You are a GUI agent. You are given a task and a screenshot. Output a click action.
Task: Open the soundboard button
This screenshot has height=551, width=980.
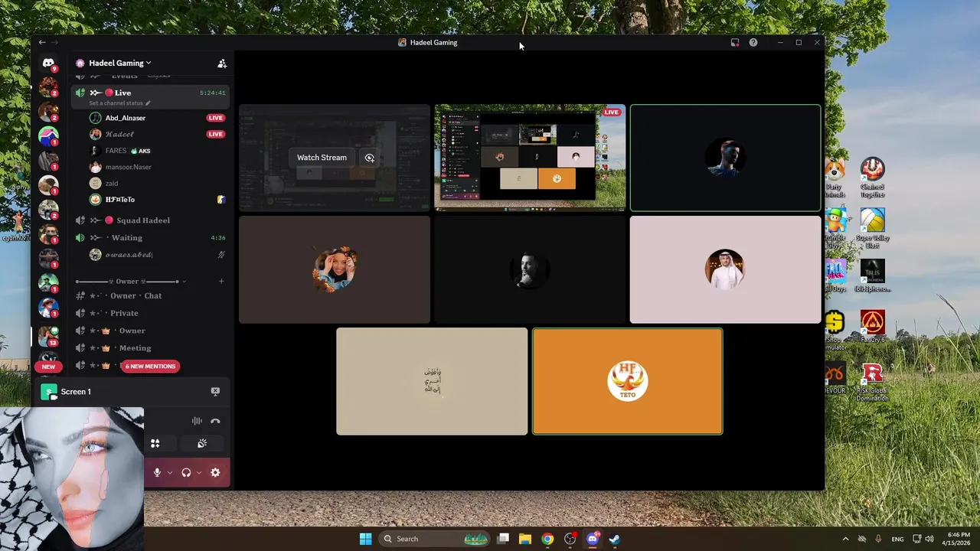point(202,443)
